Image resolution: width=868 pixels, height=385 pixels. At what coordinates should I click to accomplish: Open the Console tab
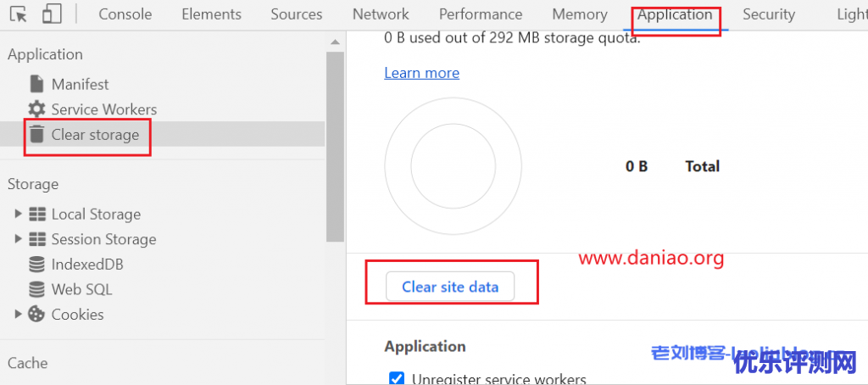click(125, 14)
